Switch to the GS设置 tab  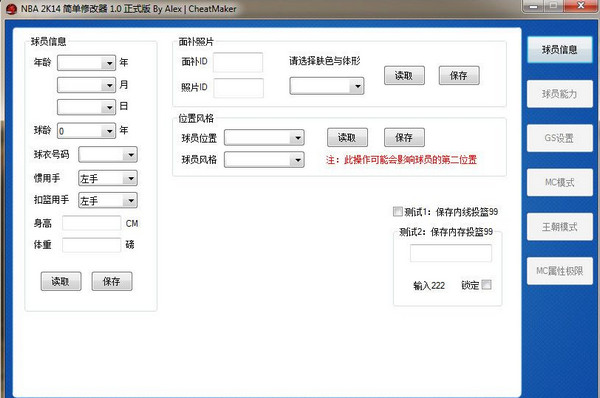(x=559, y=138)
